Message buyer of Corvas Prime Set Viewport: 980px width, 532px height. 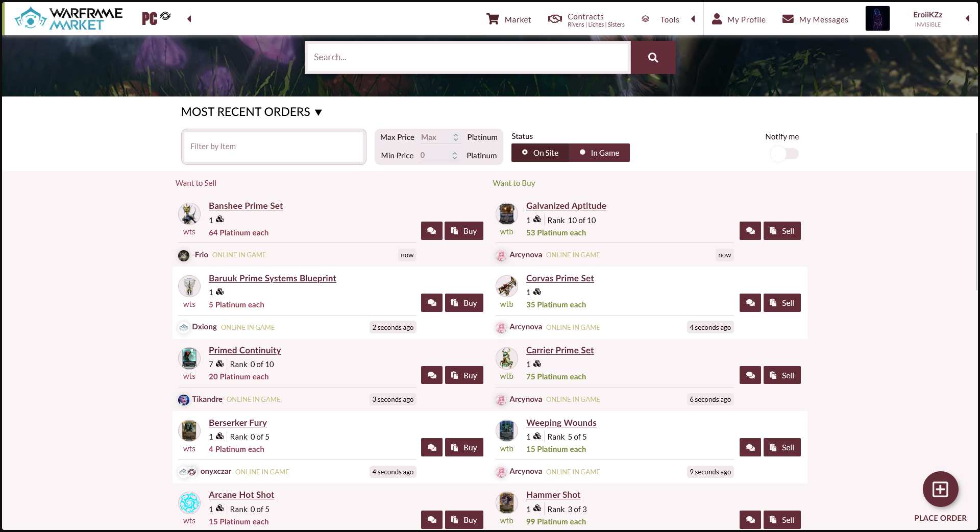coord(750,303)
